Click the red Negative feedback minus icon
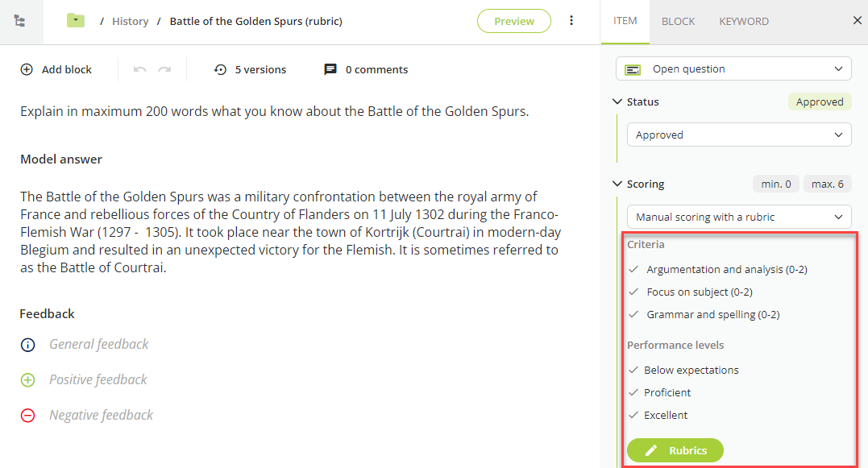 27,416
